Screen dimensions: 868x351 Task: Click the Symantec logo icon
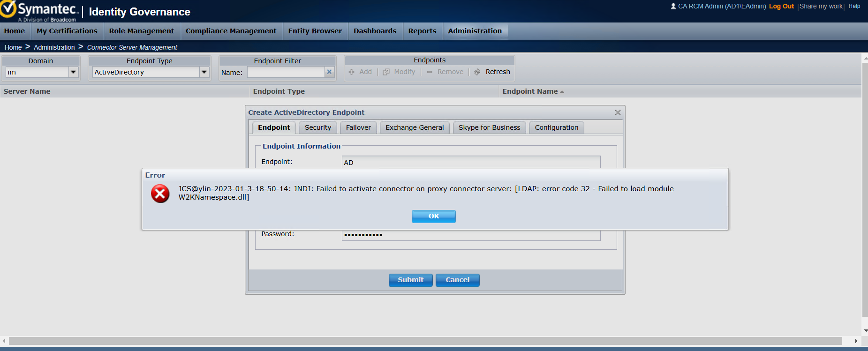pyautogui.click(x=8, y=9)
